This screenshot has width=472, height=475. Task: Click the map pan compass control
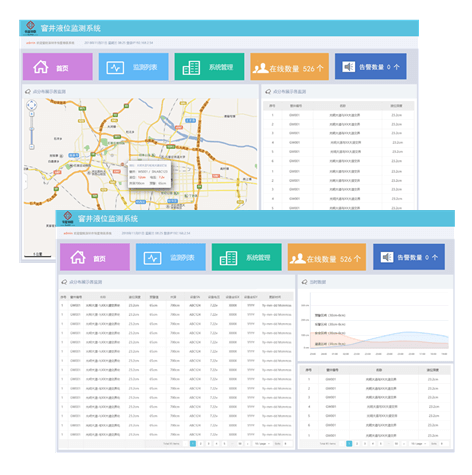click(x=31, y=105)
